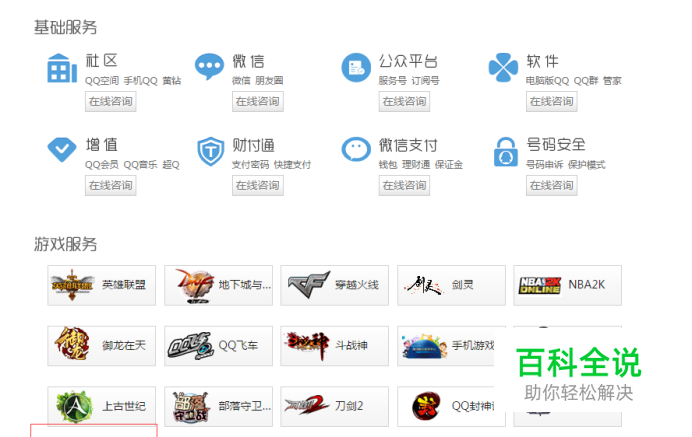Select the 御龙在天 label text
692x437 pixels.
coord(124,345)
